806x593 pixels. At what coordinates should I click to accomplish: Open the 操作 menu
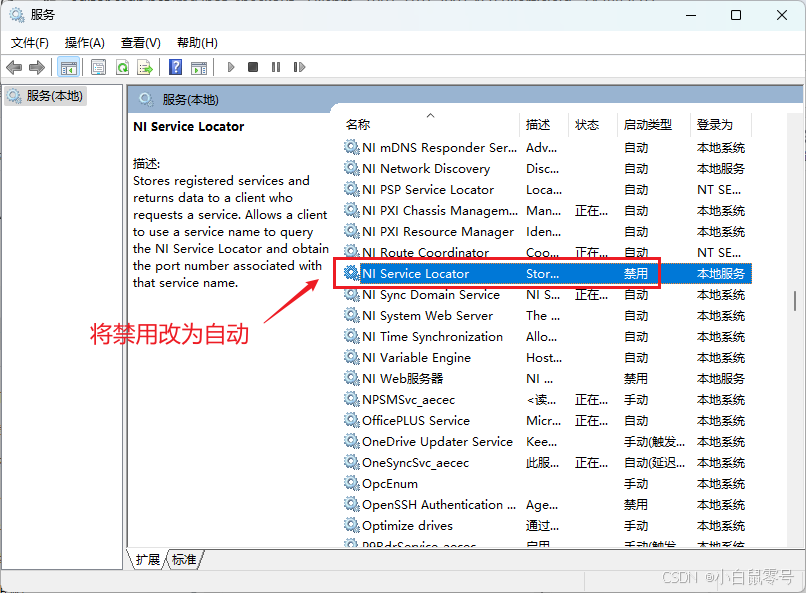click(x=85, y=42)
